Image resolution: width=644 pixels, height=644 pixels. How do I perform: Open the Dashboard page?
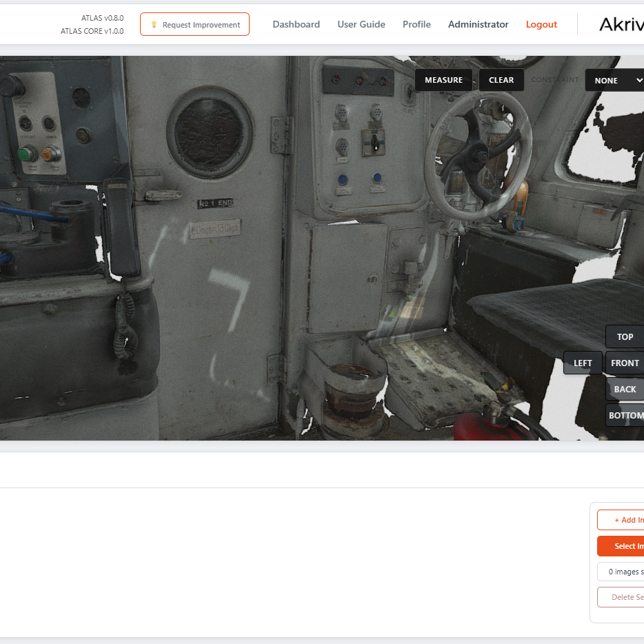tap(296, 24)
